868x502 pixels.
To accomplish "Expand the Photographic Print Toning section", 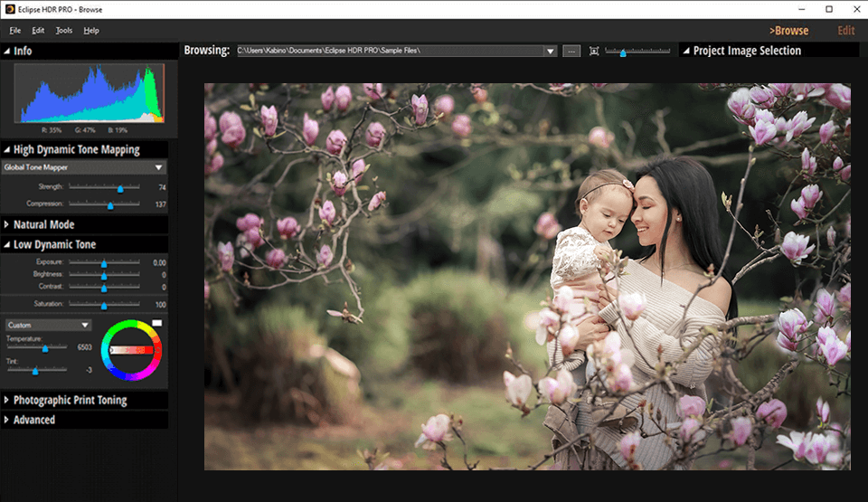I will tap(7, 400).
